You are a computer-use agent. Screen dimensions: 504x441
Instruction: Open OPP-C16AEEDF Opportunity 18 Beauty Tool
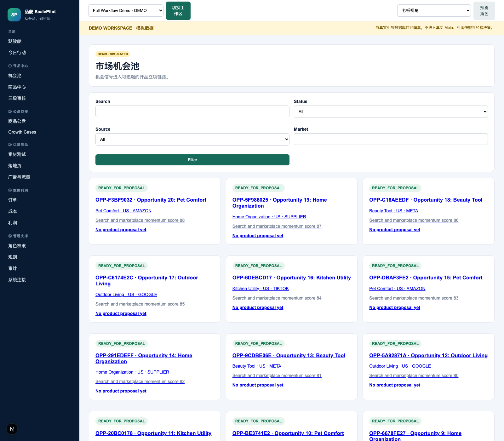coord(426,200)
